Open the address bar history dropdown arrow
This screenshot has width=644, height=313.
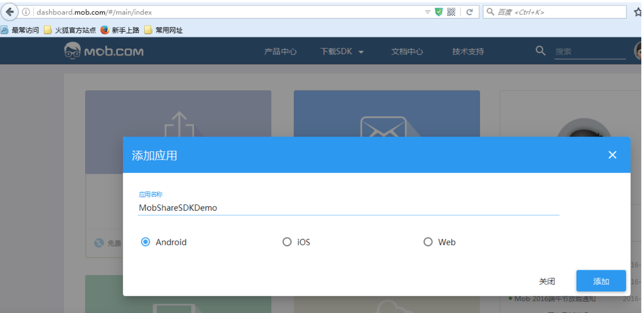pyautogui.click(x=427, y=12)
